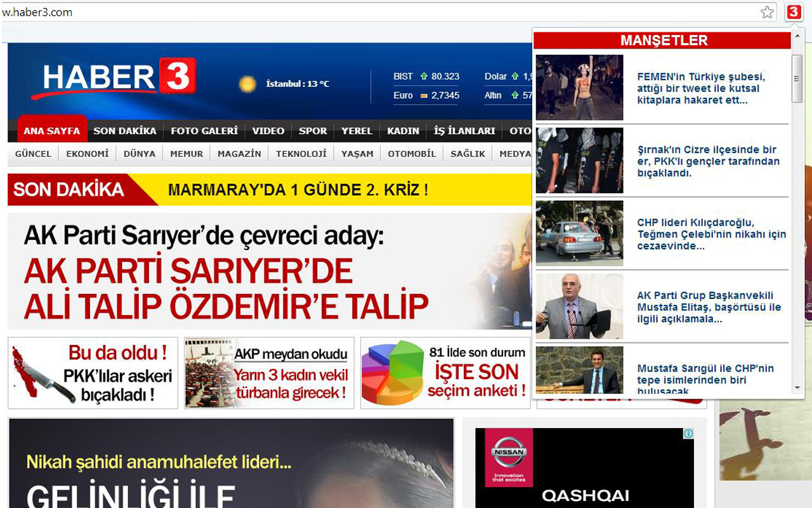Open CHP lideri Kılıçdaroğlu headline in popup
Image resolution: width=812 pixels, height=508 pixels.
tap(712, 234)
